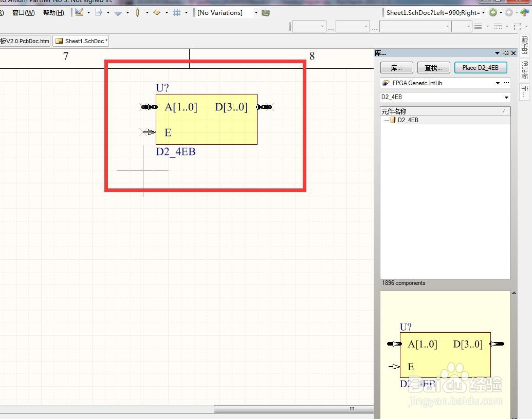
Task: Expand the alignment tools dropdown arrow
Action: click(108, 12)
